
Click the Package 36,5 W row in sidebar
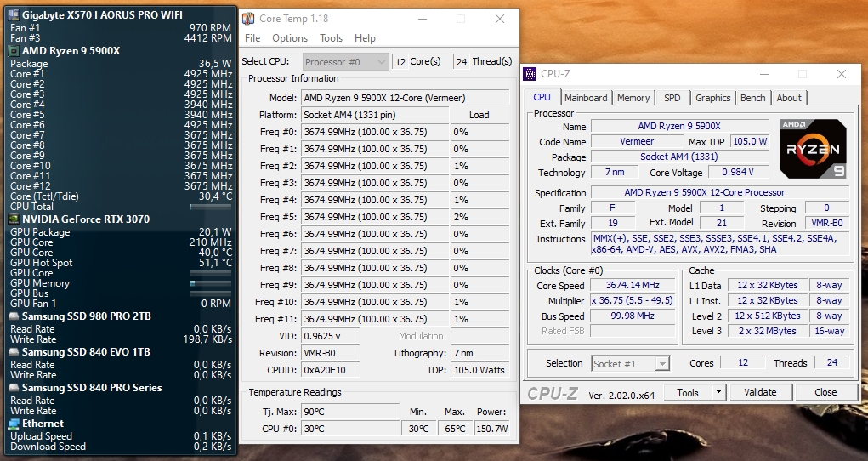pos(121,64)
